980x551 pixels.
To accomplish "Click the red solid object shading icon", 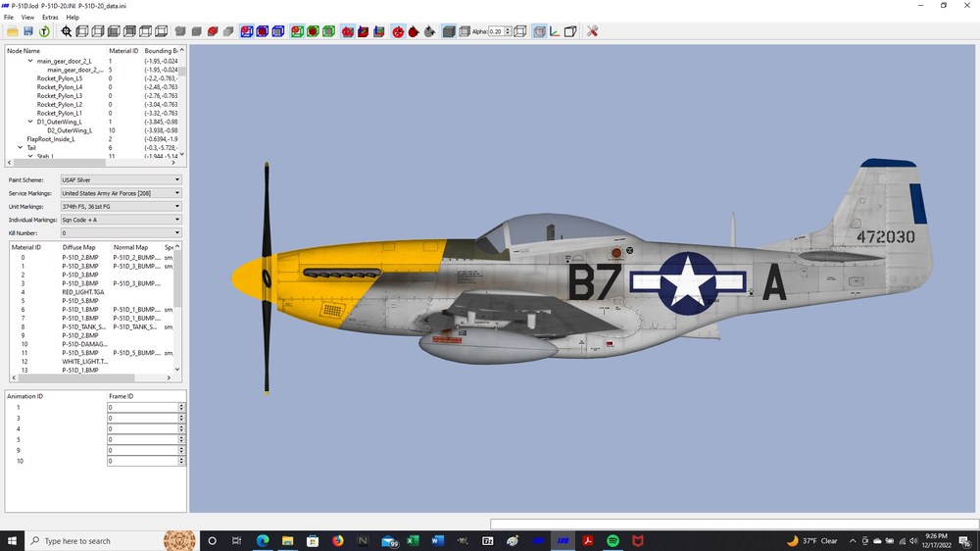I will [x=213, y=31].
